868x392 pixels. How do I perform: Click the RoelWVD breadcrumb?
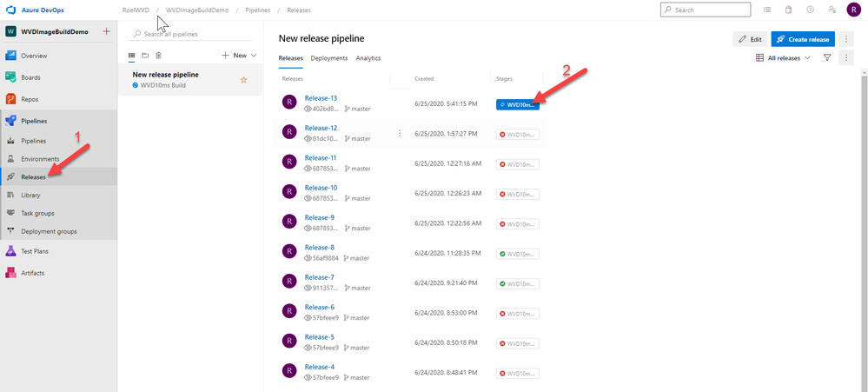(136, 10)
